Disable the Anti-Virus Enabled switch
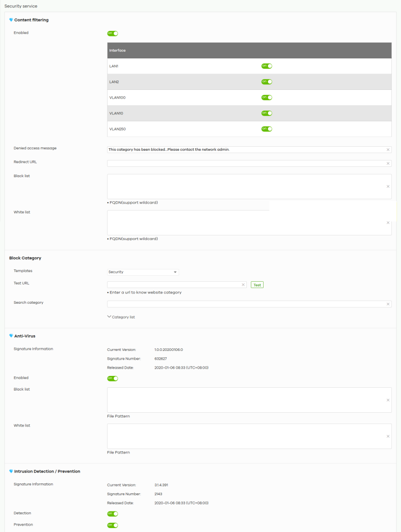401x532 pixels. click(113, 378)
